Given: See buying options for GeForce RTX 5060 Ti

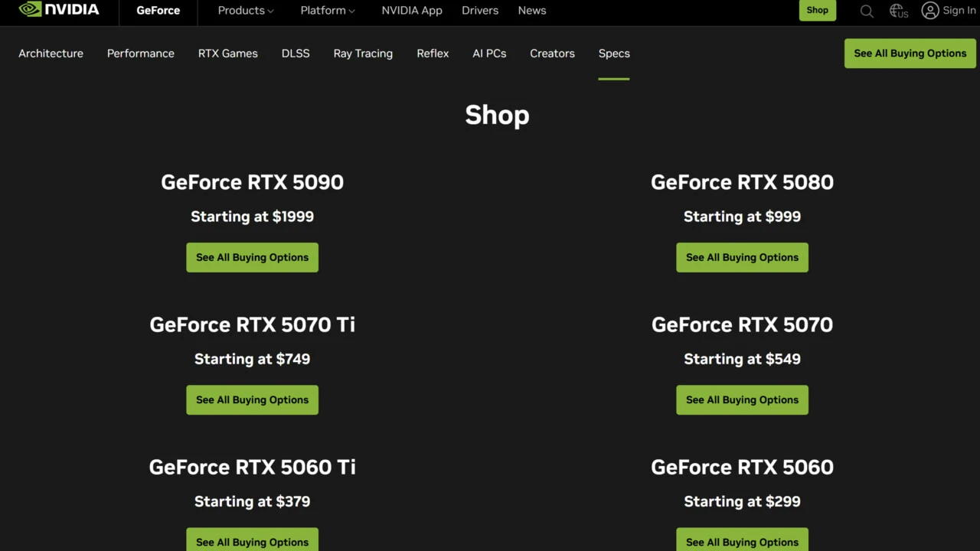Looking at the screenshot, I should [252, 540].
